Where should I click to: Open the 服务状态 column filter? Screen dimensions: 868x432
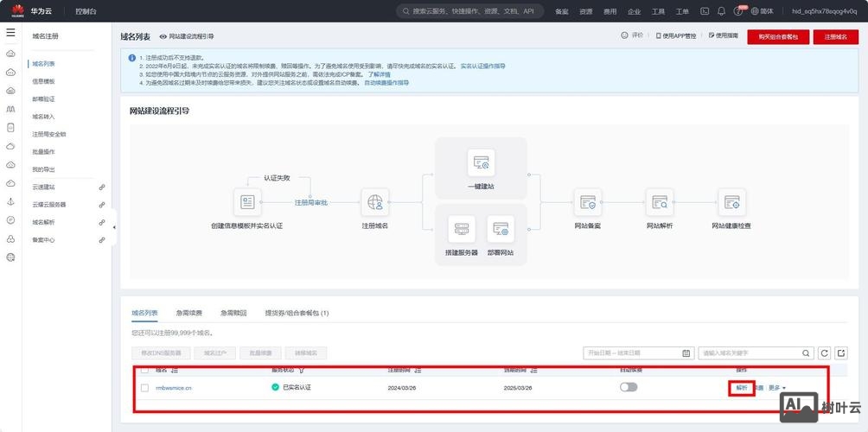[301, 370]
